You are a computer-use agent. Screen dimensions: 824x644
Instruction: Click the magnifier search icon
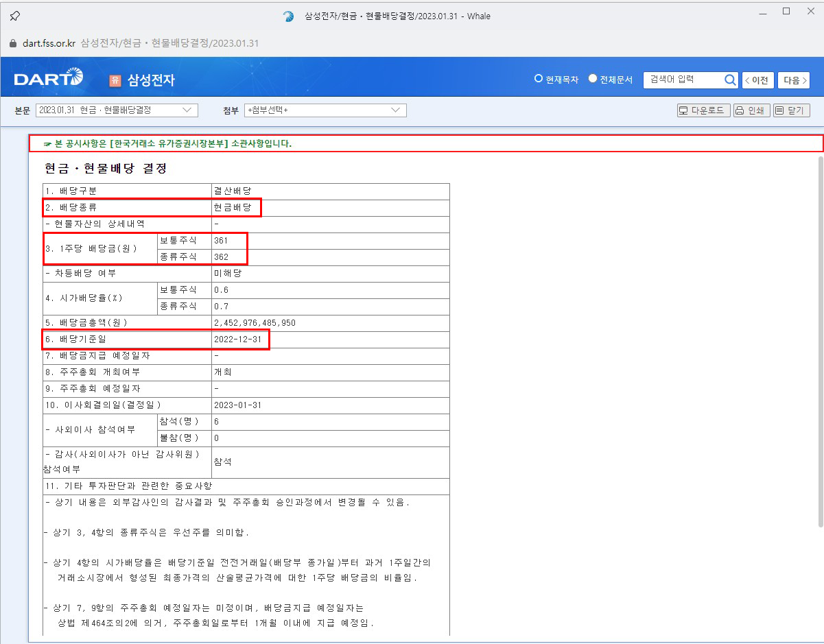point(730,80)
